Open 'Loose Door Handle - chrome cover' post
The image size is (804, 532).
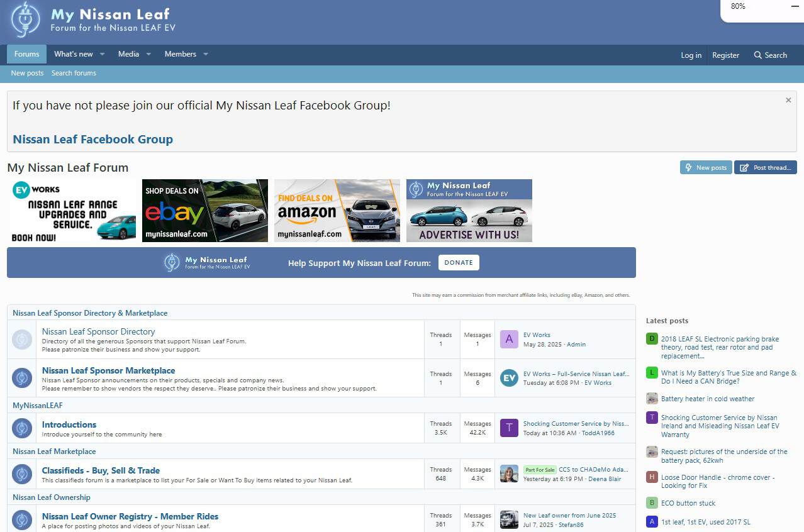[x=718, y=482]
